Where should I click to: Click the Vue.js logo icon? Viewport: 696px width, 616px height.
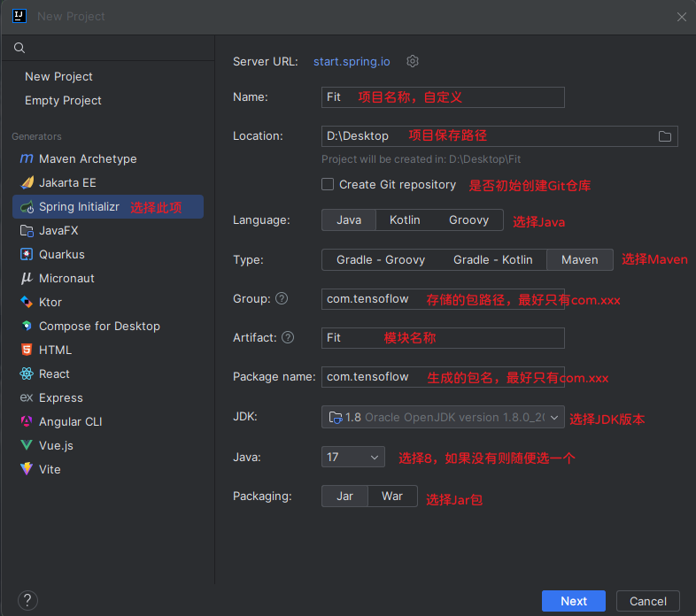[x=27, y=445]
